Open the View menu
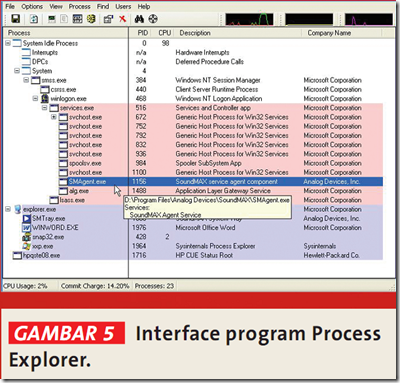 (56, 6)
